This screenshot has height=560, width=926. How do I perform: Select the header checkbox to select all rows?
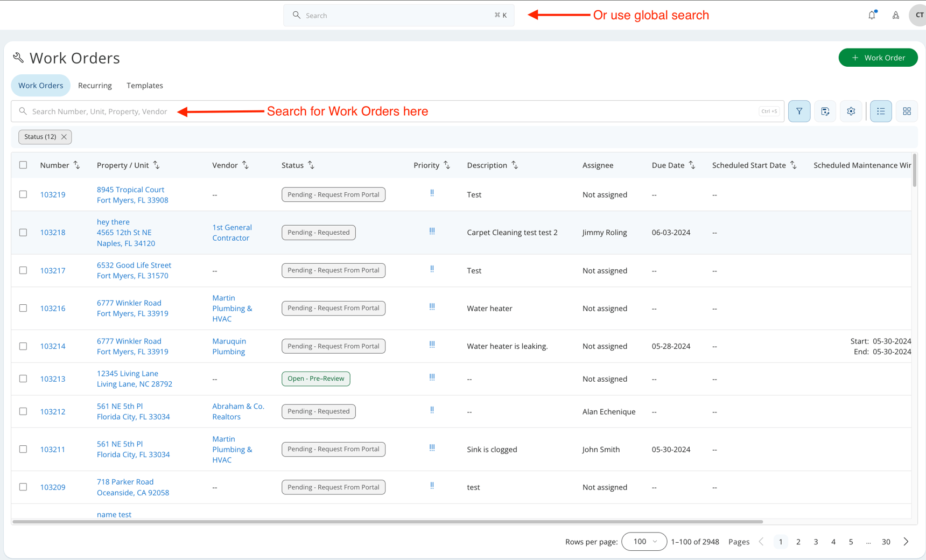[x=23, y=165]
